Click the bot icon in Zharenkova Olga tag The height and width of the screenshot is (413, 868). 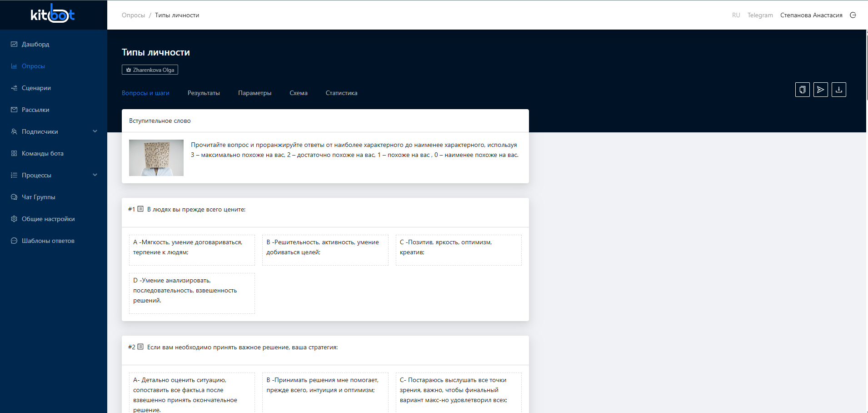(x=129, y=70)
